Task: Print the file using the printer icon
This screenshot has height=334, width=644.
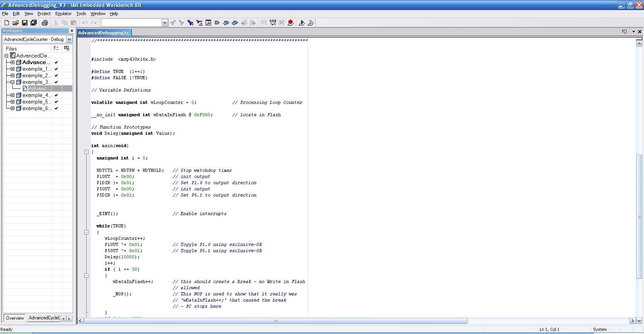Action: (44, 23)
